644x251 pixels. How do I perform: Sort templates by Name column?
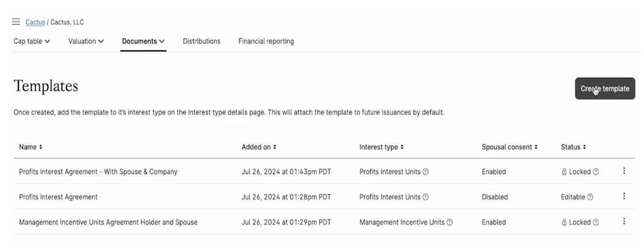point(31,147)
